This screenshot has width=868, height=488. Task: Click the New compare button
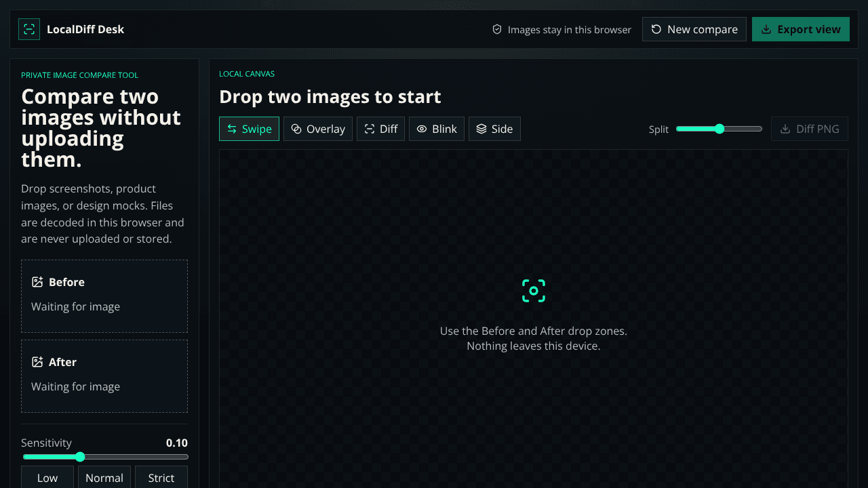click(x=694, y=29)
